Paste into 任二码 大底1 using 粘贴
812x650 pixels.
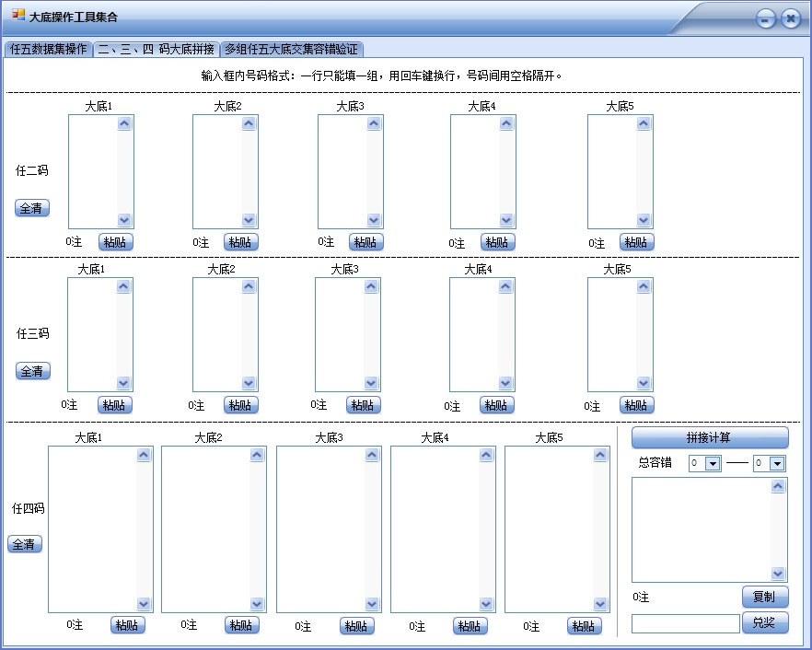tap(115, 242)
